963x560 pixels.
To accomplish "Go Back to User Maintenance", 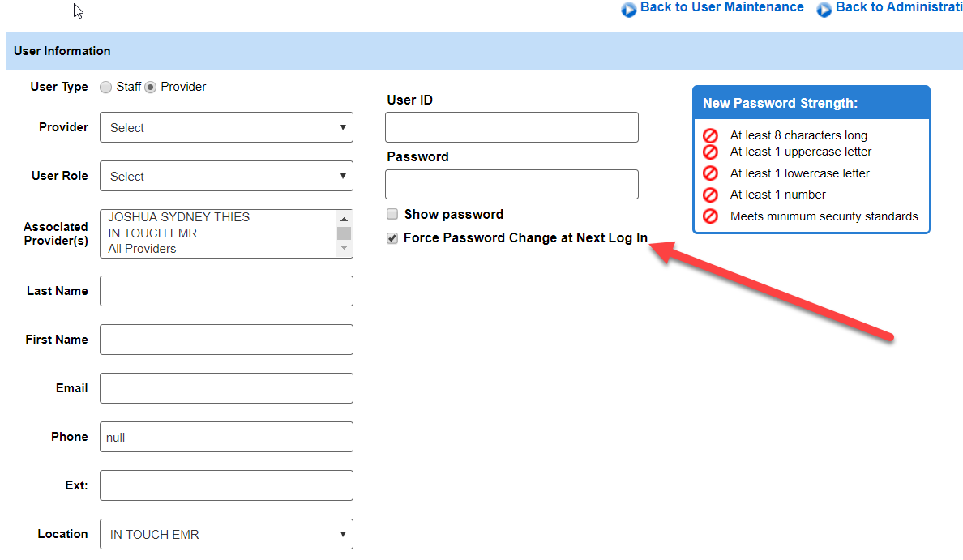I will pyautogui.click(x=721, y=7).
